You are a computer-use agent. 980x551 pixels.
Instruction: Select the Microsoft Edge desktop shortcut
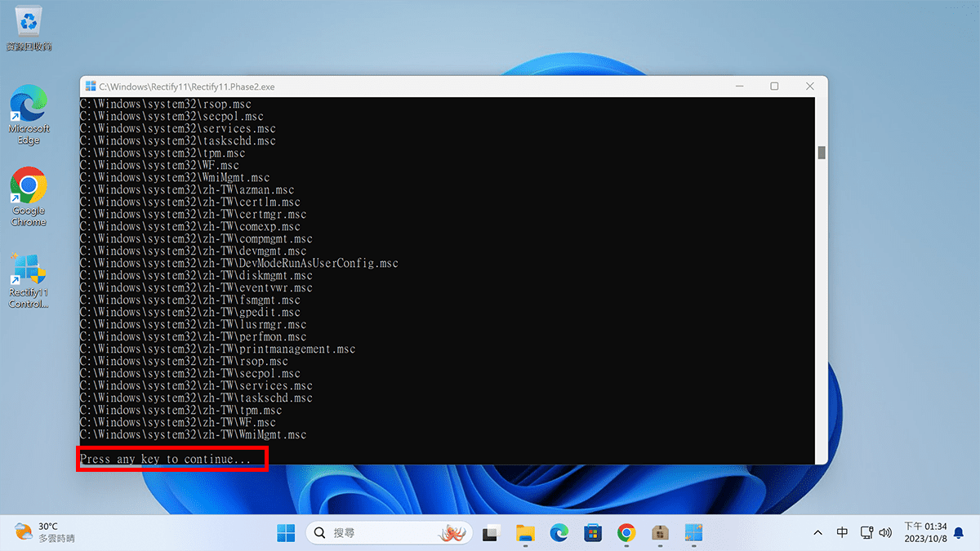click(x=29, y=114)
